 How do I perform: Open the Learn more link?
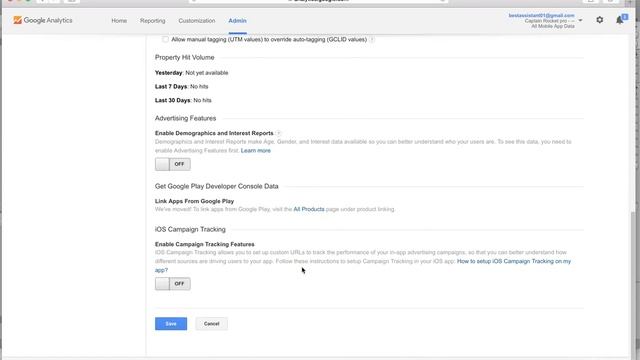[x=256, y=151]
